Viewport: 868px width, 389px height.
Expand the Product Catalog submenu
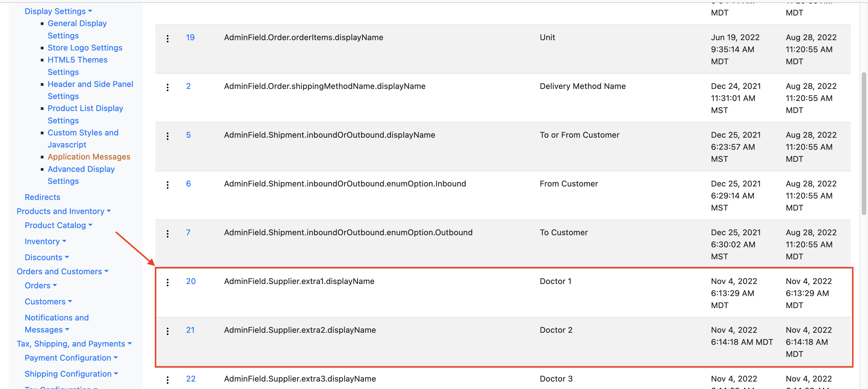(59, 225)
